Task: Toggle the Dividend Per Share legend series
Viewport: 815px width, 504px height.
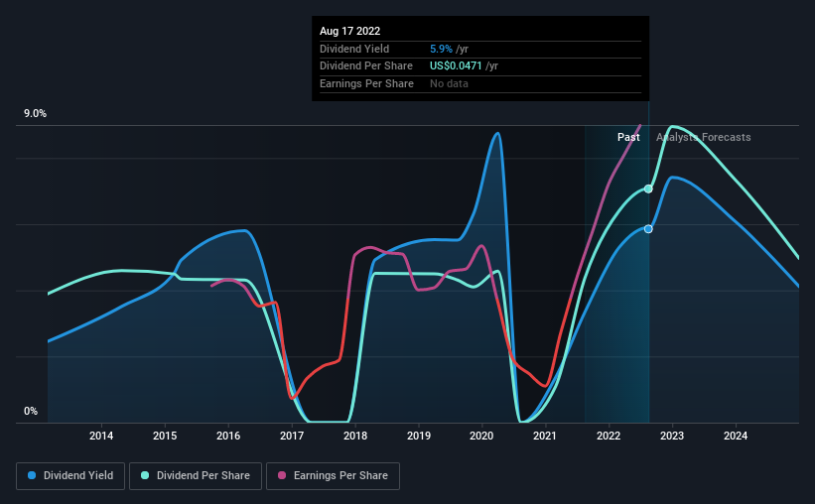Action: coord(196,476)
